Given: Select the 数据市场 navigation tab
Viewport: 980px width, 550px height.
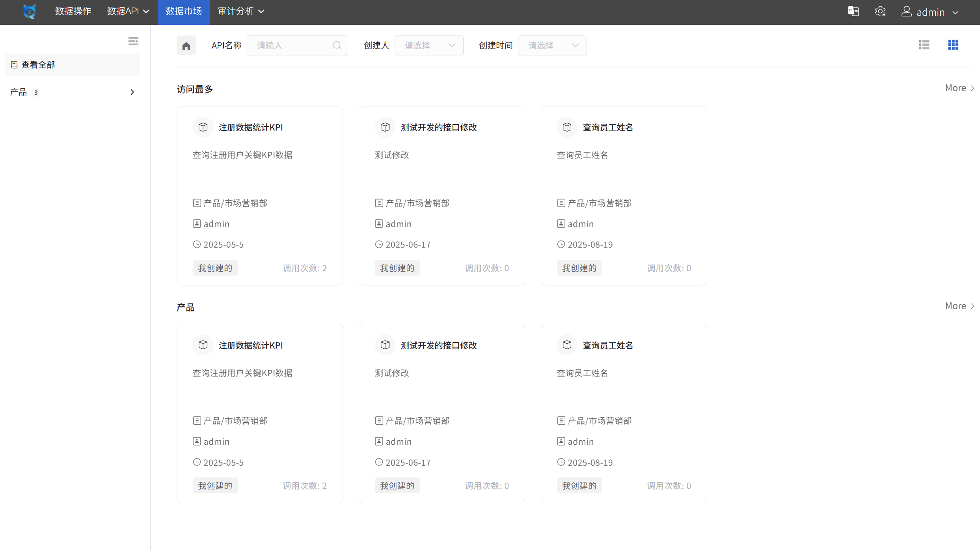Looking at the screenshot, I should click(x=184, y=12).
